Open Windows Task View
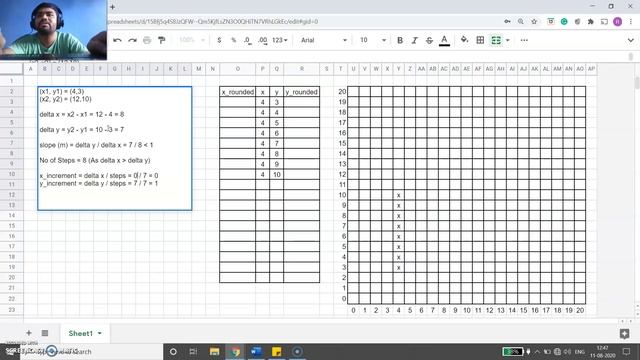Viewport: 640px width, 360px height. (x=193, y=351)
